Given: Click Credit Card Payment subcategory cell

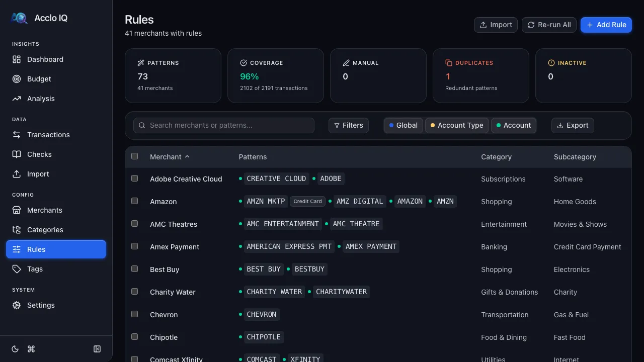Looking at the screenshot, I should (x=587, y=247).
